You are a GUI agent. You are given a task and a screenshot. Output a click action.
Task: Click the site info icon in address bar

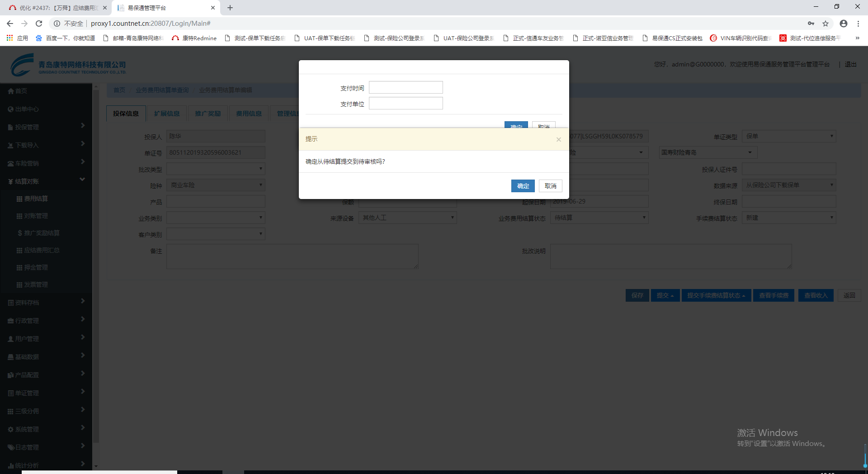click(x=57, y=24)
